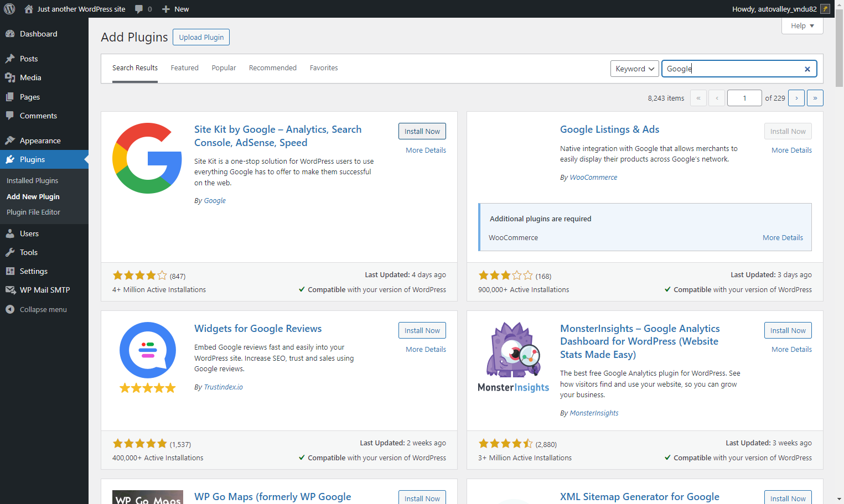The image size is (844, 504).
Task: Click the plugin search input field
Action: (x=739, y=69)
